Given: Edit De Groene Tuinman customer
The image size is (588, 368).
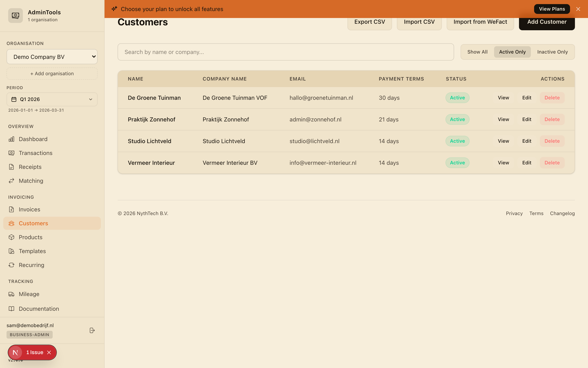Looking at the screenshot, I should click(527, 98).
